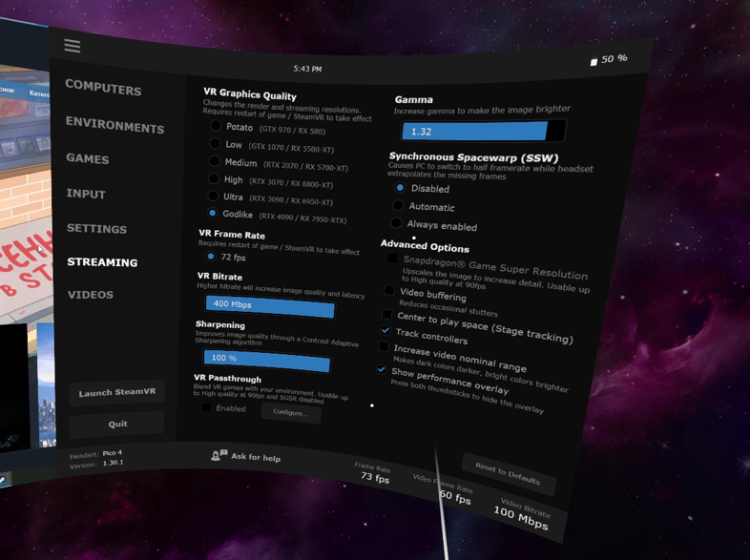Enable Snapdragon Game Super Resolution checkbox
This screenshot has width=750, height=560.
coord(393,259)
